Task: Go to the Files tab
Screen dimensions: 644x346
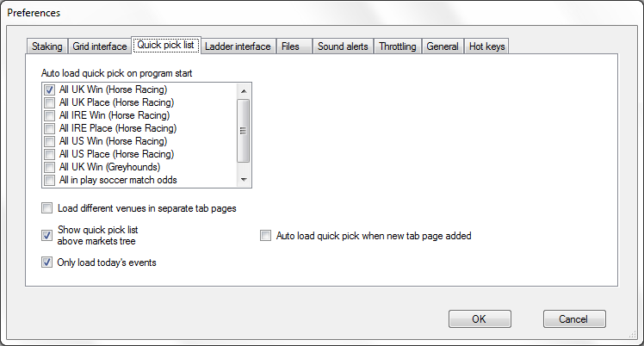Action: 290,46
